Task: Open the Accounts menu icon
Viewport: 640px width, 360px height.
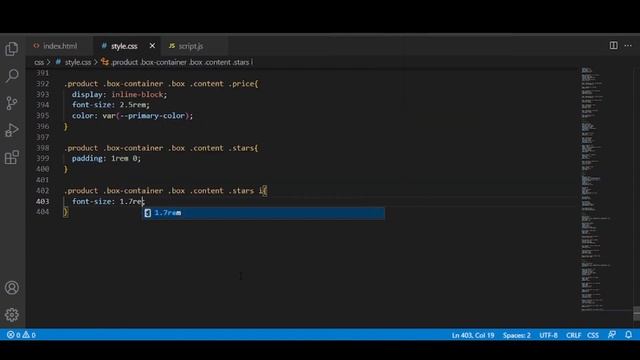Action: (x=12, y=288)
